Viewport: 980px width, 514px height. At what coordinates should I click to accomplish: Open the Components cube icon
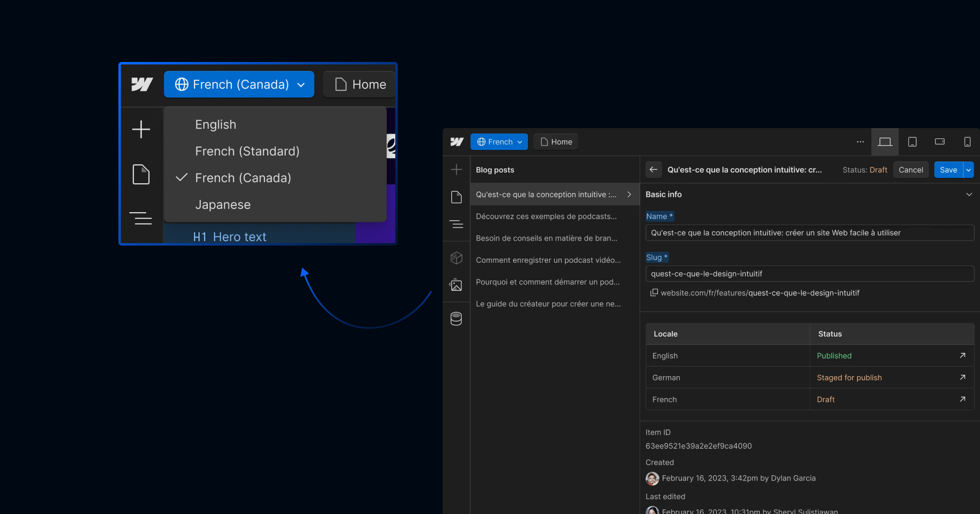pos(456,258)
